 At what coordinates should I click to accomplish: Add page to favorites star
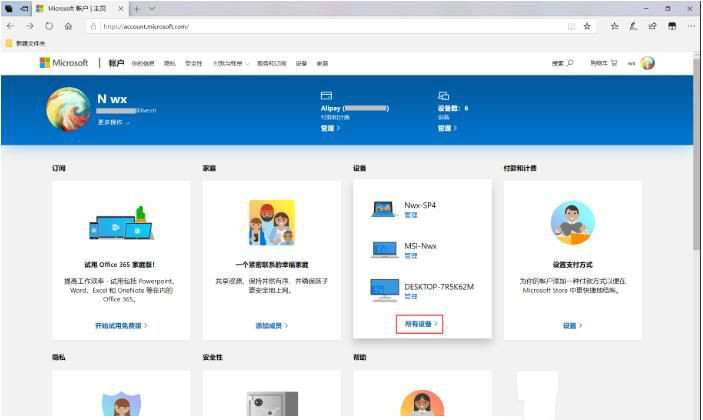tap(587, 26)
